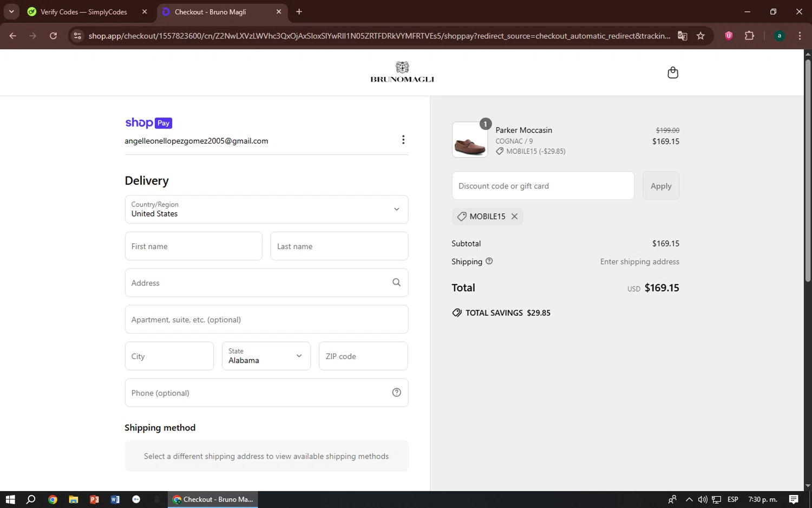Open the browser Extensions puzzle icon
The image size is (812, 508).
click(x=749, y=36)
